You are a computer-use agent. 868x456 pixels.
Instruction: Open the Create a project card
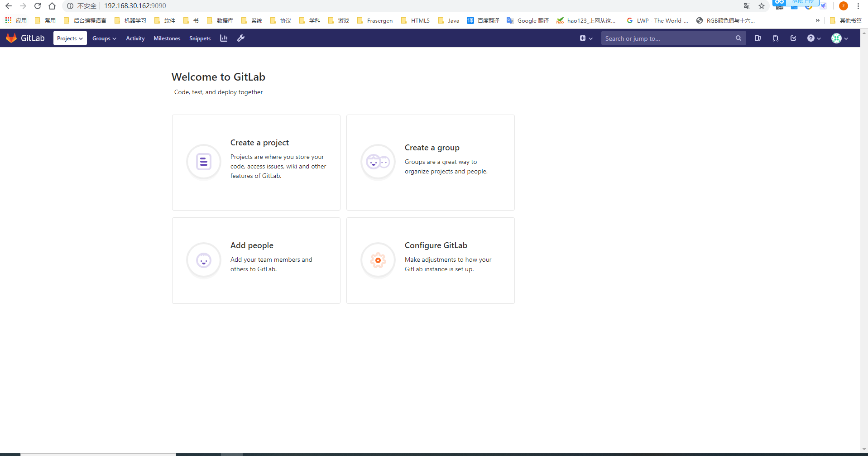pos(256,162)
